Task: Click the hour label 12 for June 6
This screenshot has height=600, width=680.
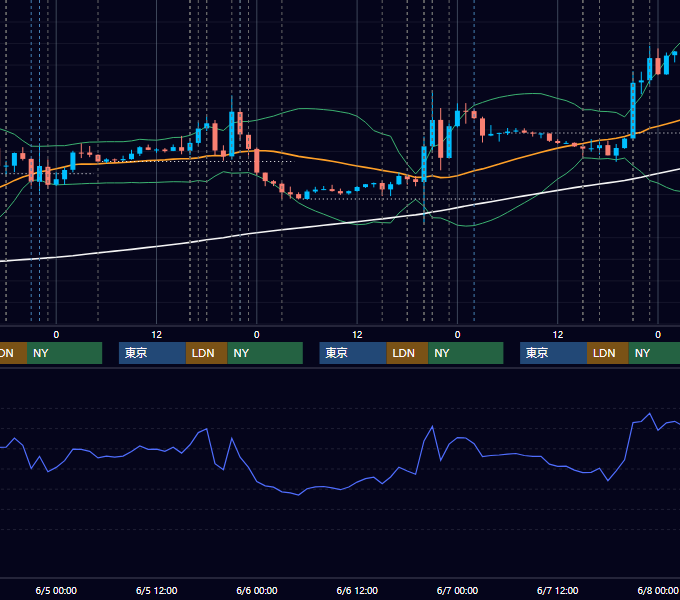Action: pos(357,335)
